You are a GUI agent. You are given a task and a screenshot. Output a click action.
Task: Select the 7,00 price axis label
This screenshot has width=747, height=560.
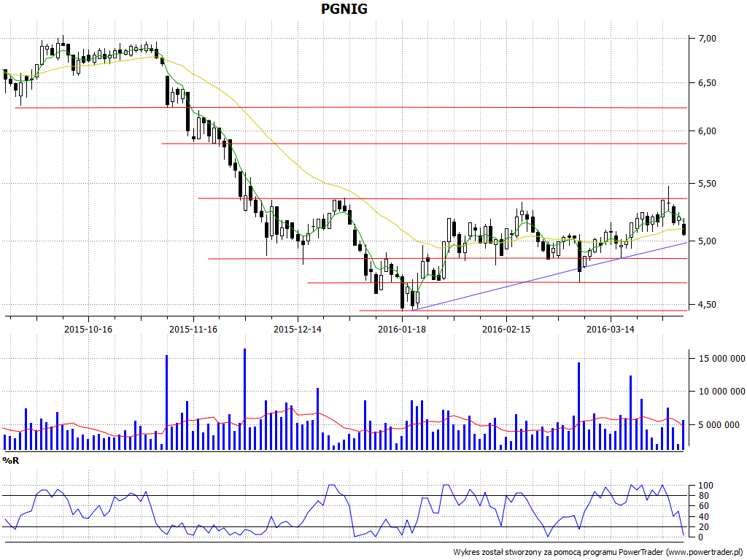coord(707,39)
